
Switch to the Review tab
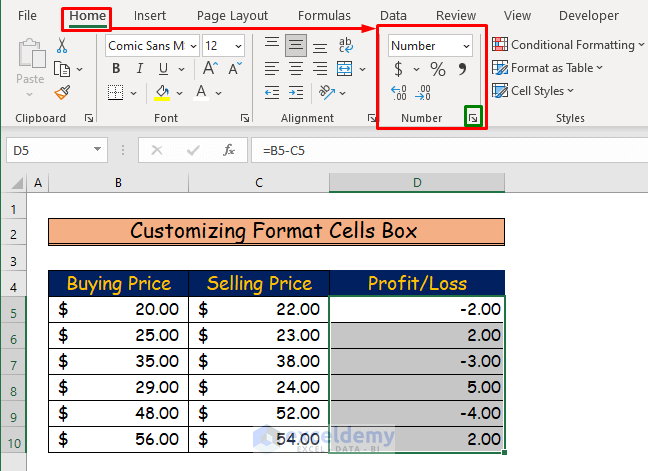[456, 16]
